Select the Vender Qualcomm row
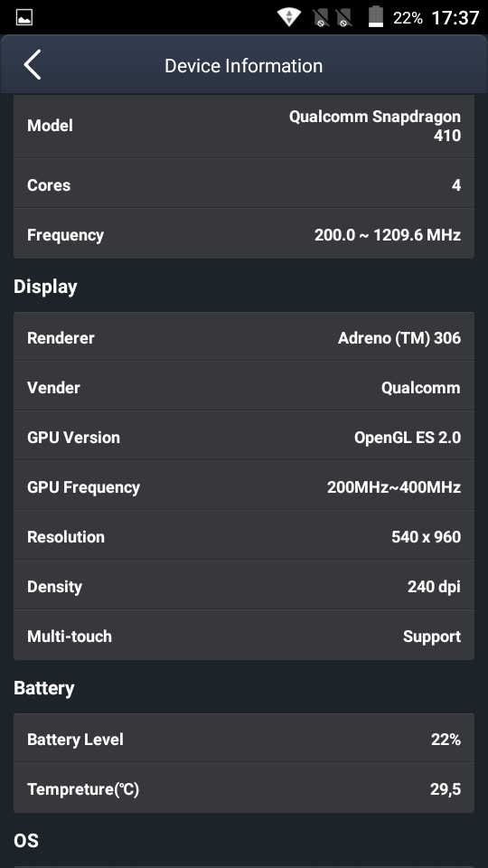Screen dimensions: 488x868 [x=244, y=387]
